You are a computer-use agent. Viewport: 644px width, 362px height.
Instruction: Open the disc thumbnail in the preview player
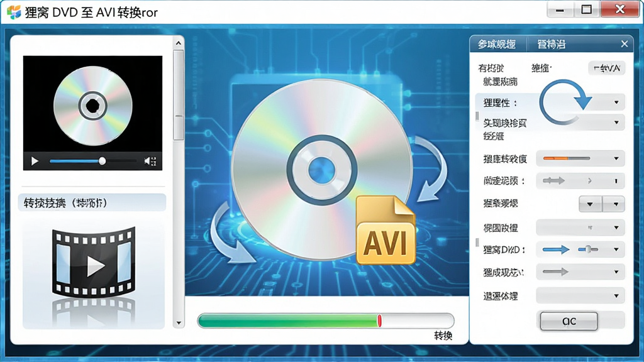tap(93, 106)
